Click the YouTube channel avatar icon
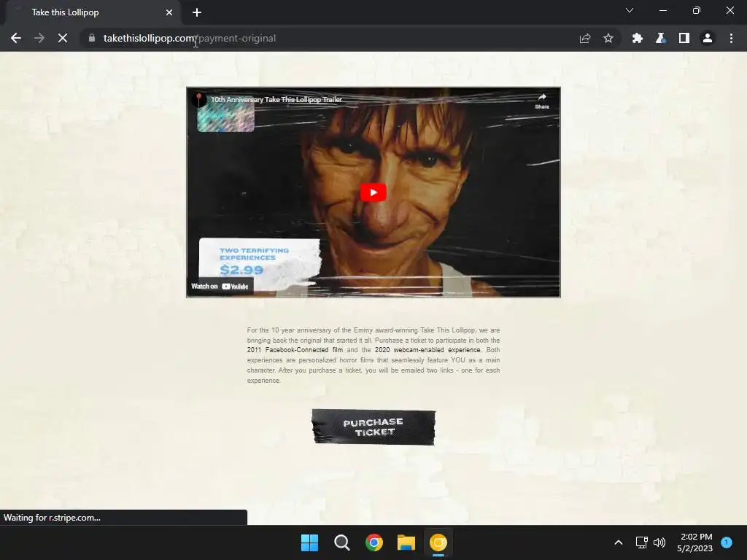The width and height of the screenshot is (747, 560). click(199, 99)
